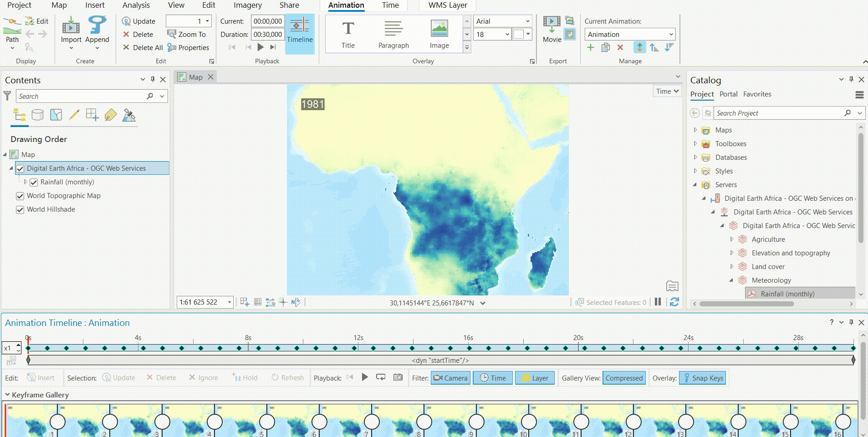Enable the Camera filter in Animation Timeline
Screen dimensions: 868x437
tap(450, 378)
